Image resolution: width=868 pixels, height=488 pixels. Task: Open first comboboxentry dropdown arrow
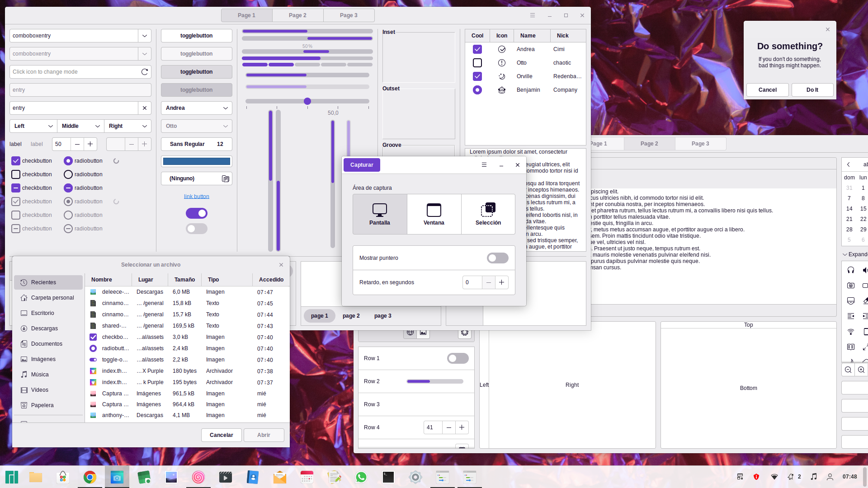pyautogui.click(x=145, y=36)
